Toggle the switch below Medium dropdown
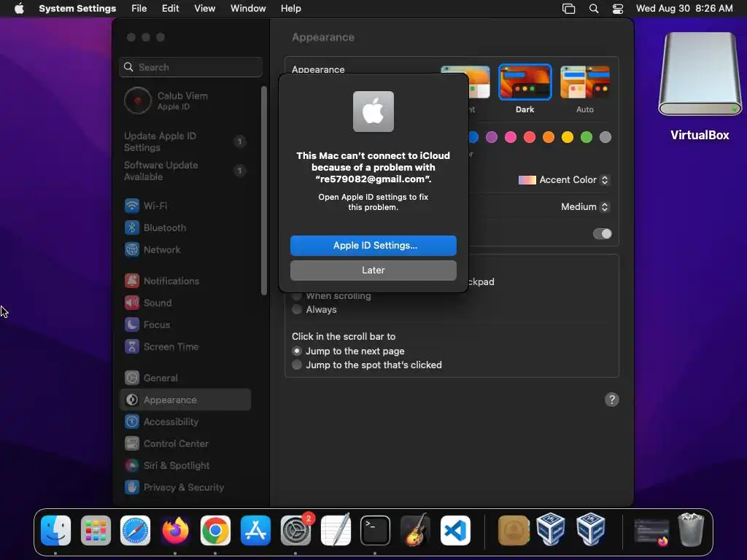 [x=602, y=234]
